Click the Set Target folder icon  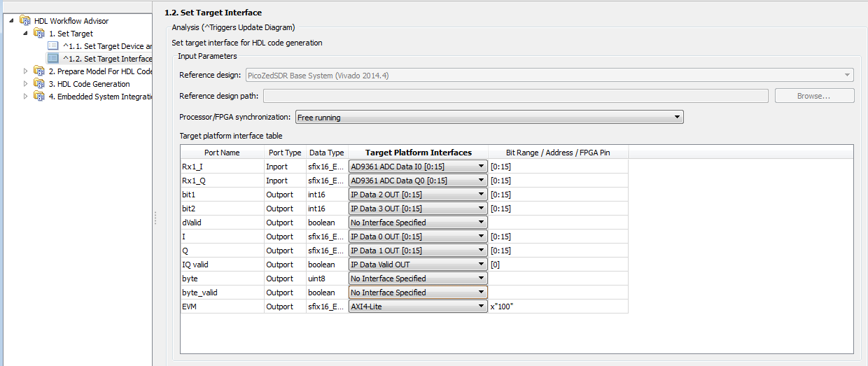[x=39, y=34]
